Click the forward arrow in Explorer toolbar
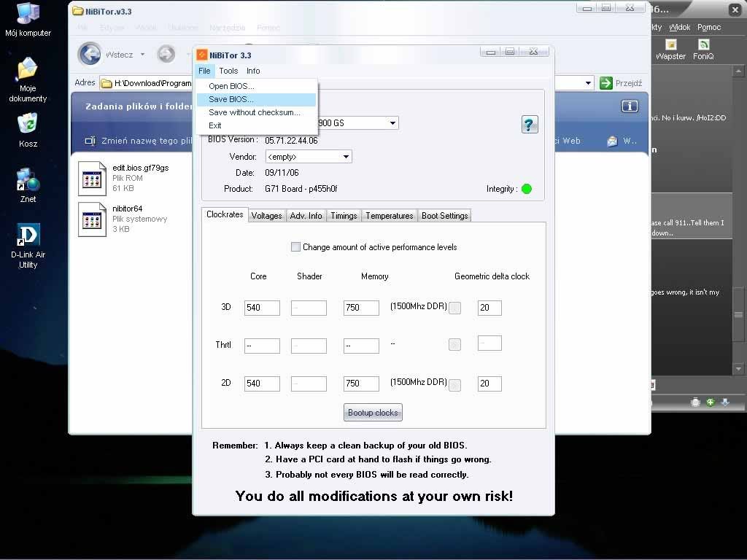747x560 pixels. click(x=166, y=54)
